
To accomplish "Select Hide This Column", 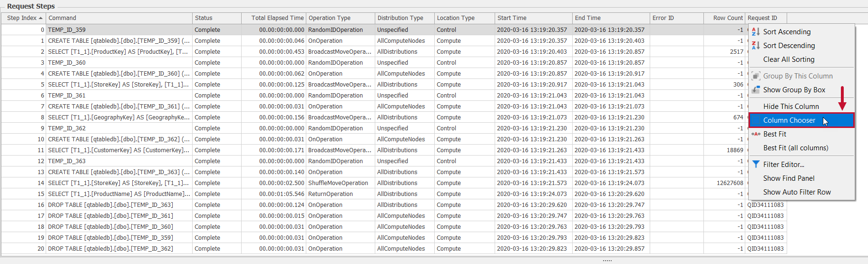I will (802, 107).
